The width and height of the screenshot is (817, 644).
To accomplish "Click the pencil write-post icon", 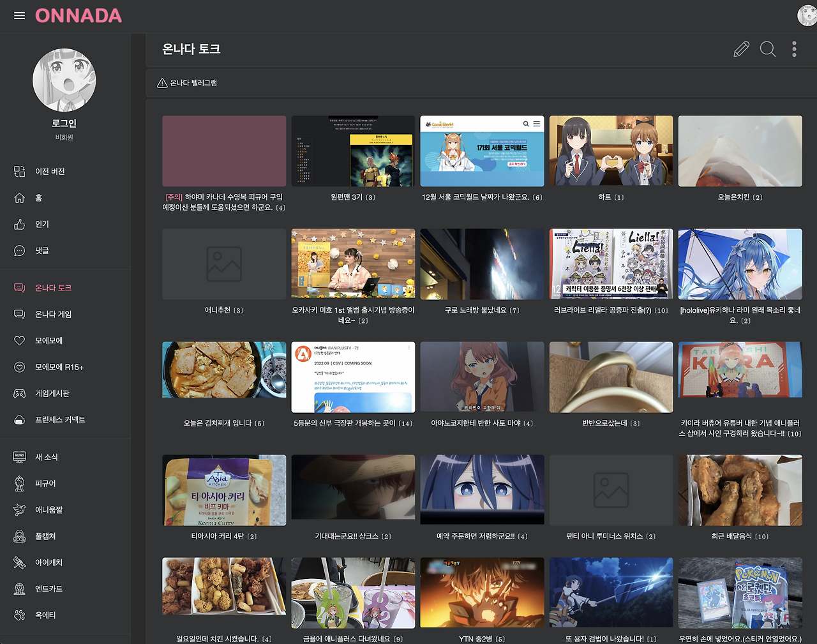I will pyautogui.click(x=741, y=49).
